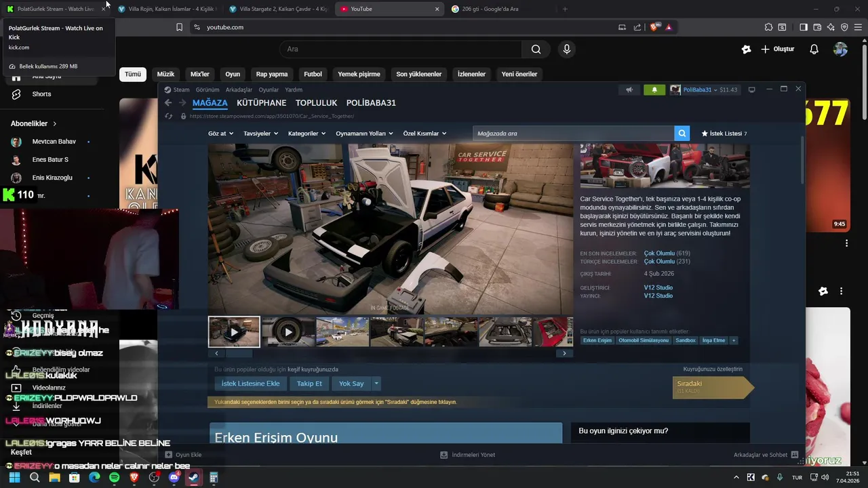Image resolution: width=868 pixels, height=488 pixels.
Task: Open browser extensions puzzle icon
Action: pos(768,27)
